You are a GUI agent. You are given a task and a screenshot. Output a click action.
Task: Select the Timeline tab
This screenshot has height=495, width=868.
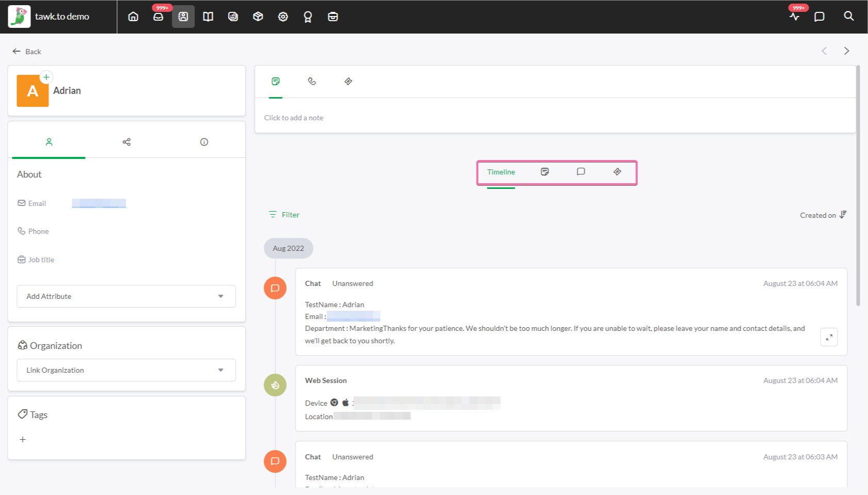(x=501, y=172)
